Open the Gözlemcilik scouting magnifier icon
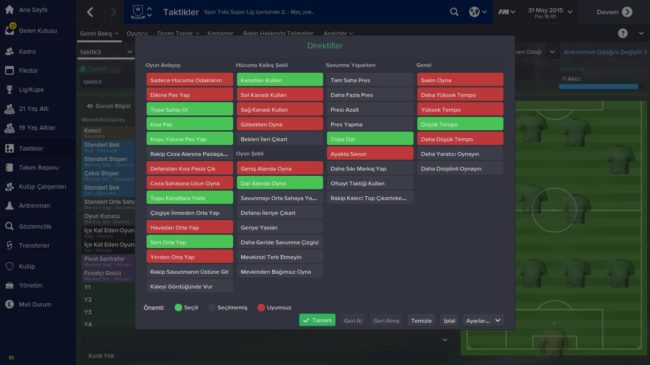 (9, 226)
